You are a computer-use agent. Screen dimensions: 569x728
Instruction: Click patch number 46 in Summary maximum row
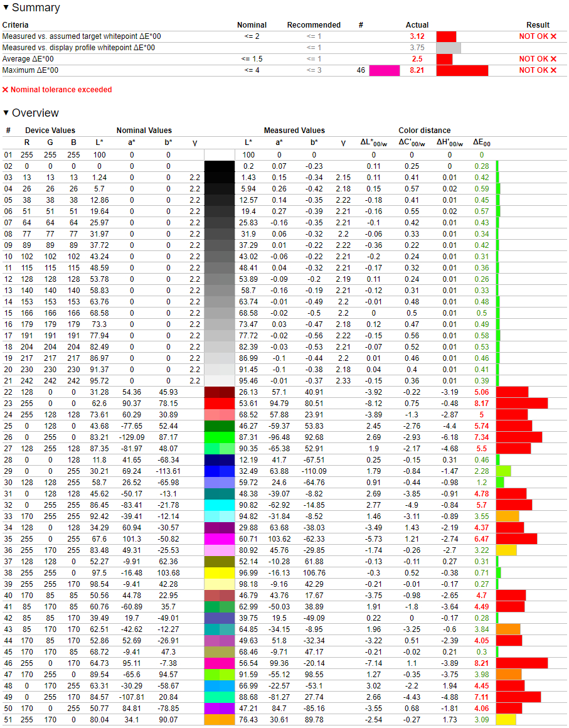[x=361, y=70]
